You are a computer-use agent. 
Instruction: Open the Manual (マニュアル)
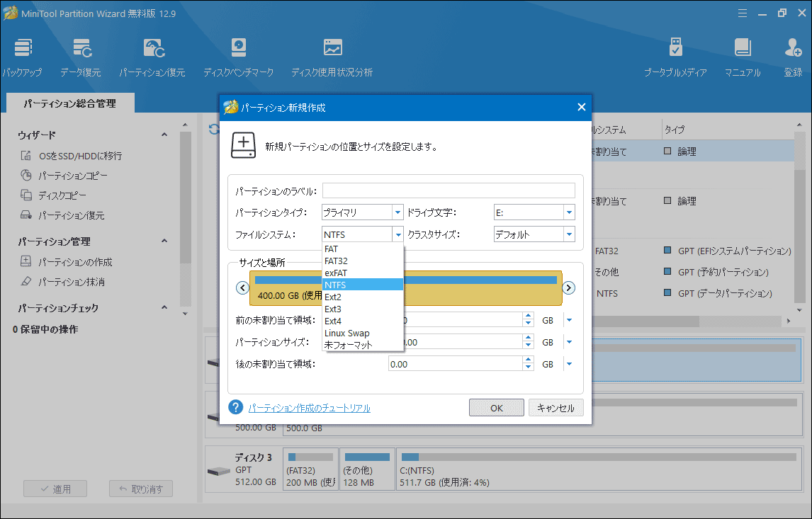point(743,57)
